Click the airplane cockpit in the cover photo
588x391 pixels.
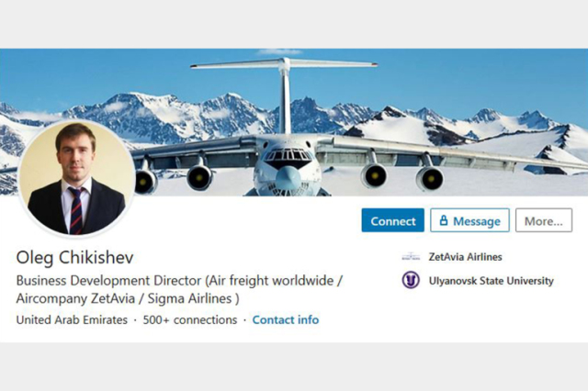point(288,157)
